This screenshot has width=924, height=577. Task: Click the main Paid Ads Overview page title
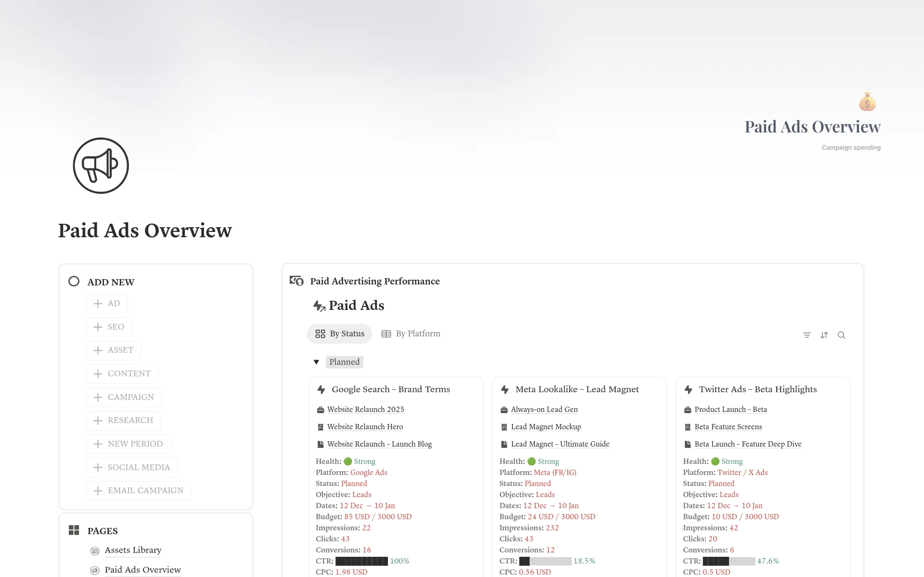(x=145, y=231)
